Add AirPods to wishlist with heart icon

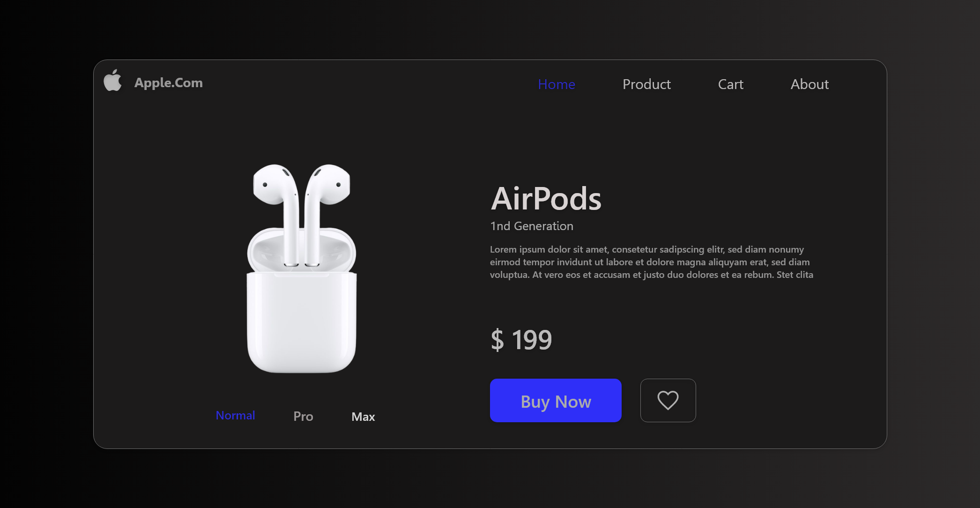point(668,400)
